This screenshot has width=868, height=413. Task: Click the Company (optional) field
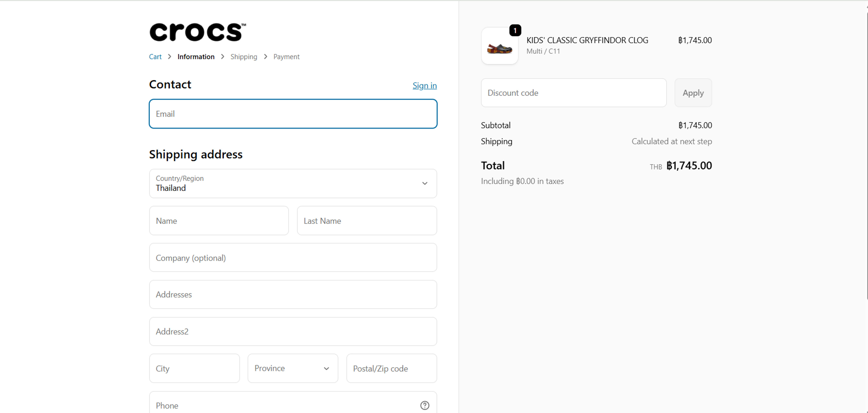pos(293,258)
